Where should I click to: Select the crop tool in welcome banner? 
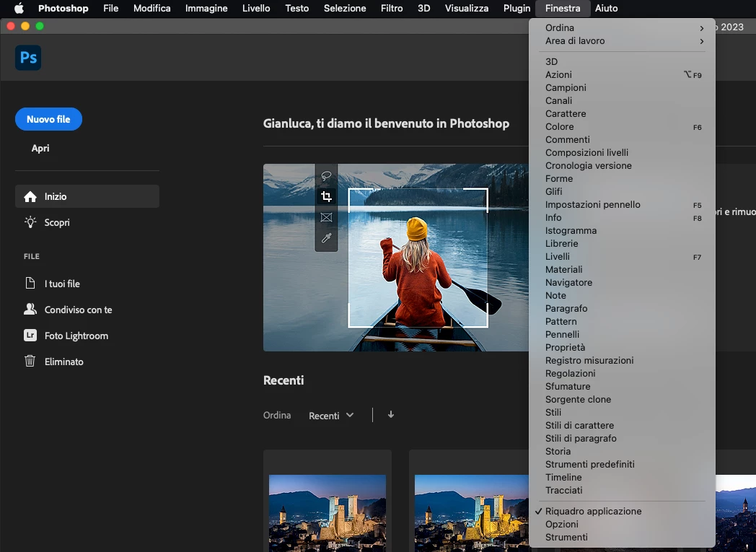pos(326,196)
